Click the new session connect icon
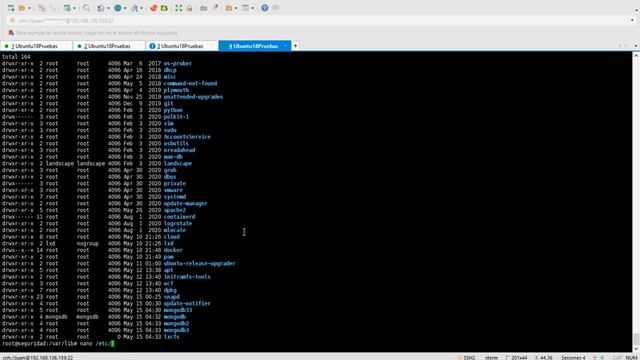The width and height of the screenshot is (640, 360). coord(11,8)
